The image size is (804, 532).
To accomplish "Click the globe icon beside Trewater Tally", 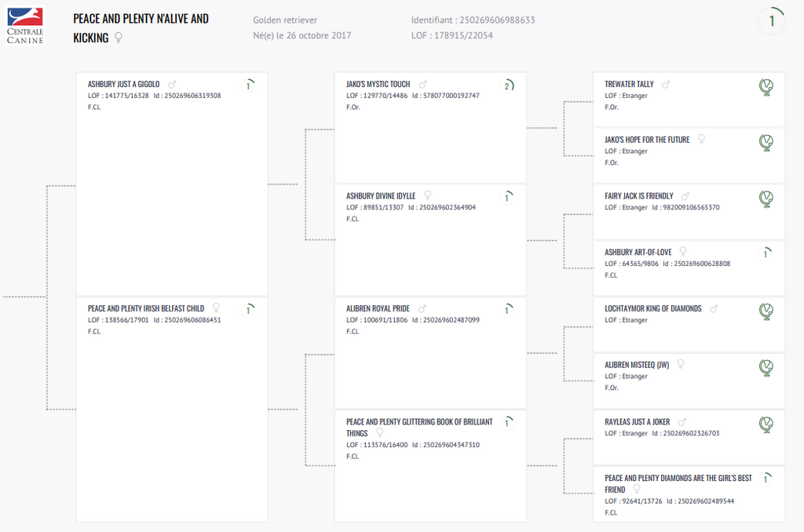I will click(x=766, y=87).
